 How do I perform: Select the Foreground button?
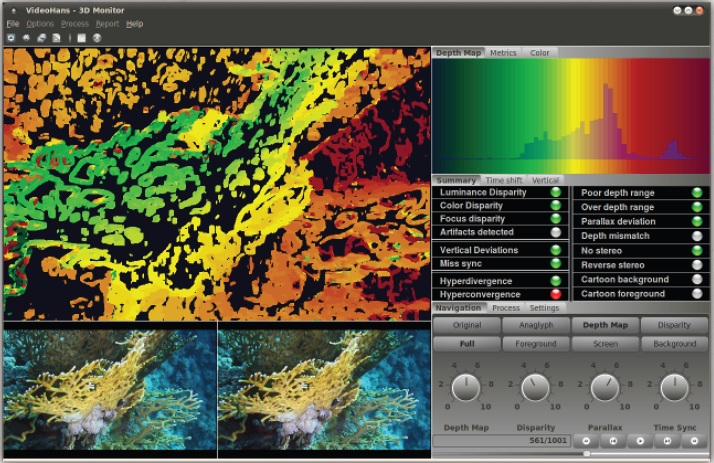pos(536,344)
